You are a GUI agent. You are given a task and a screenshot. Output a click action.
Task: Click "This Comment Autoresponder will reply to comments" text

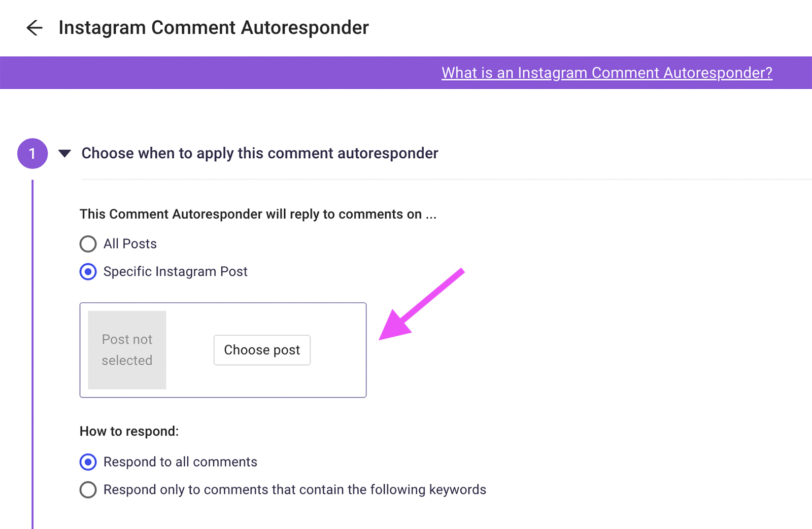[x=258, y=214]
